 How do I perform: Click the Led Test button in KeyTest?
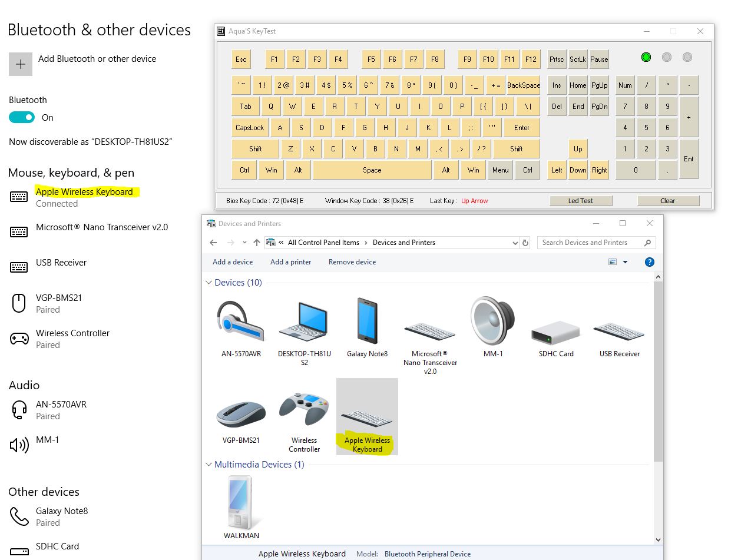tap(580, 201)
